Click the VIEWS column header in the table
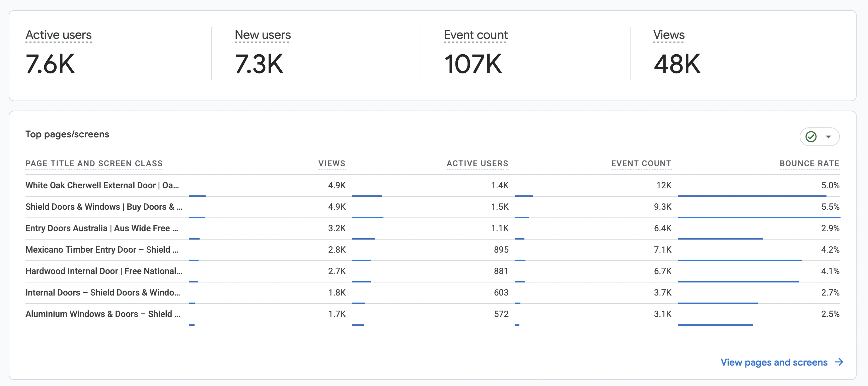 pos(332,164)
